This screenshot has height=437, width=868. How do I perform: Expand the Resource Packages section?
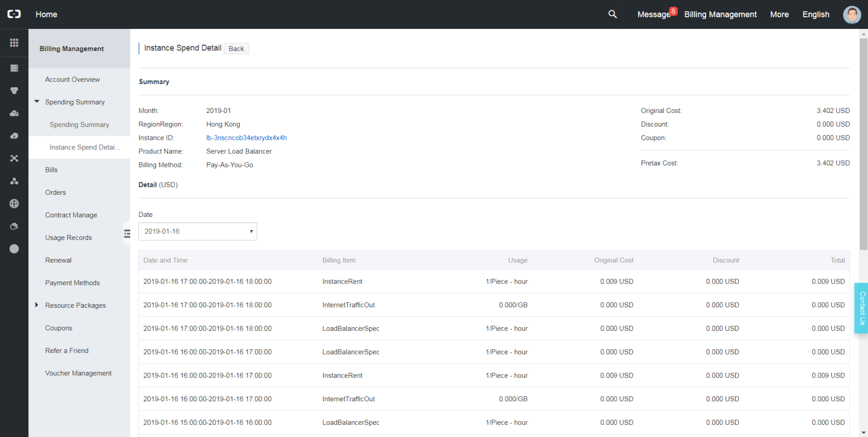point(37,305)
